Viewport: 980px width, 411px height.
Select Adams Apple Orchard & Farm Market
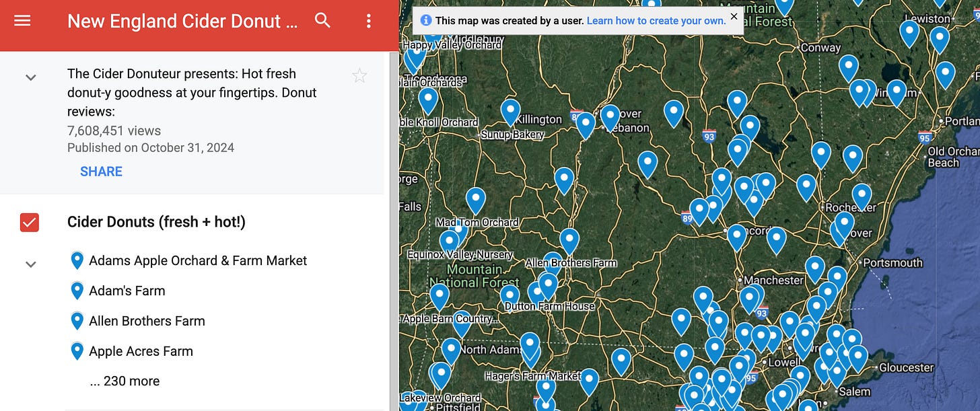[x=198, y=260]
